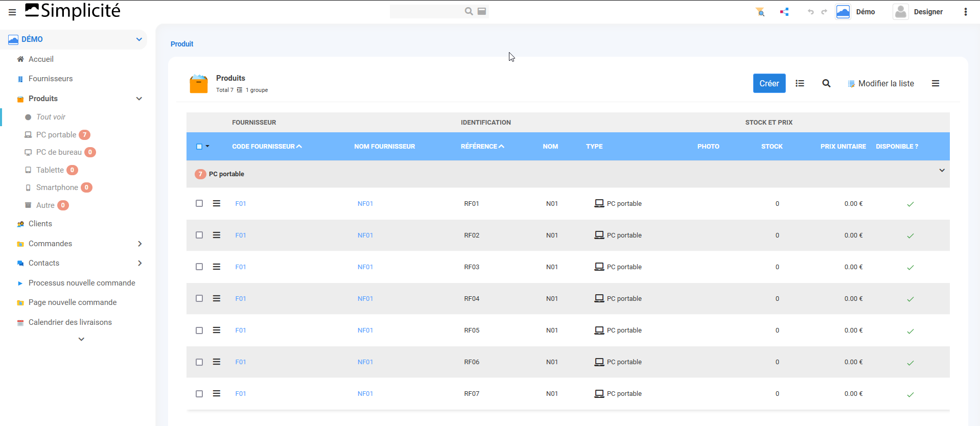Viewport: 980px width, 426px height.
Task: Open row actions menu for RF05
Action: click(217, 330)
